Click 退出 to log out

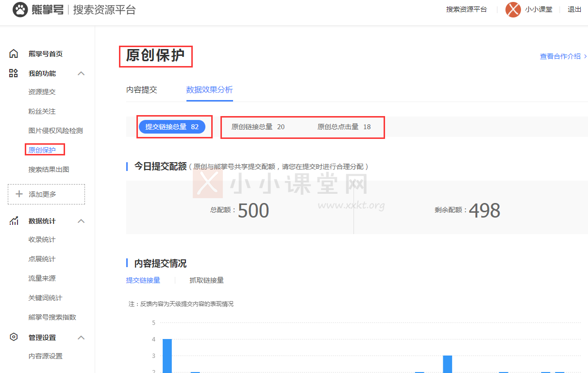point(574,9)
